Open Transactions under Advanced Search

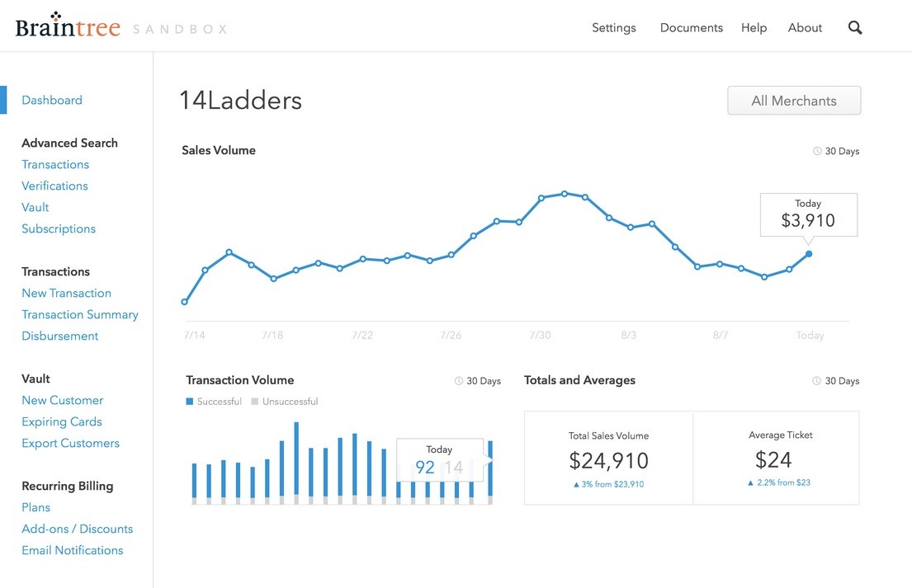click(x=55, y=164)
